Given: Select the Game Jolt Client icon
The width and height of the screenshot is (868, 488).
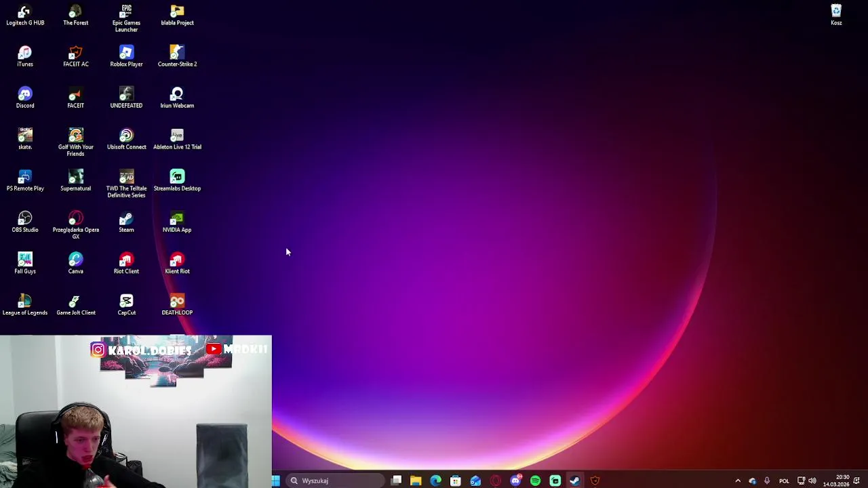Looking at the screenshot, I should [75, 305].
